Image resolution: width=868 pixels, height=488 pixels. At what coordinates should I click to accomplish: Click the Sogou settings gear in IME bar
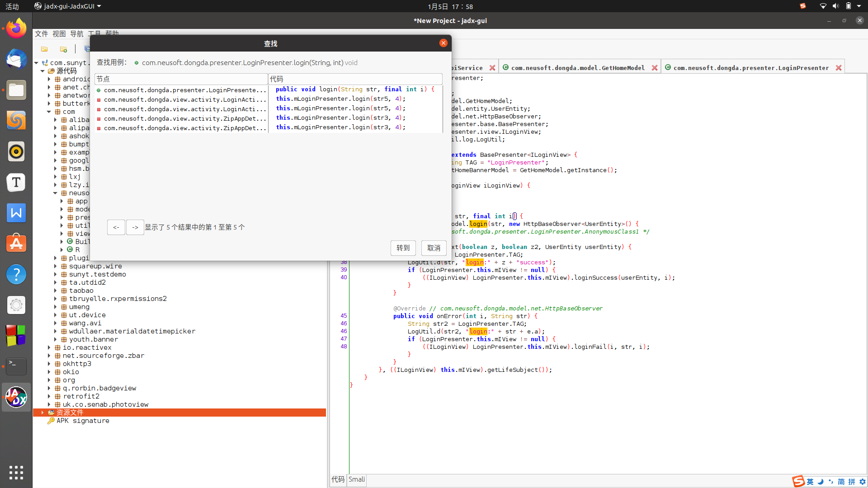863,482
